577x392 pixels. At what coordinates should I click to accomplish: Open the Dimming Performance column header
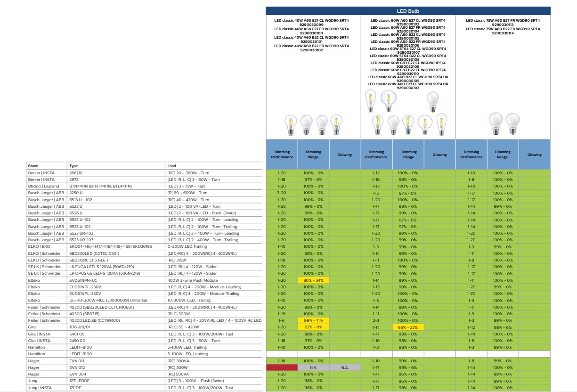[282, 154]
